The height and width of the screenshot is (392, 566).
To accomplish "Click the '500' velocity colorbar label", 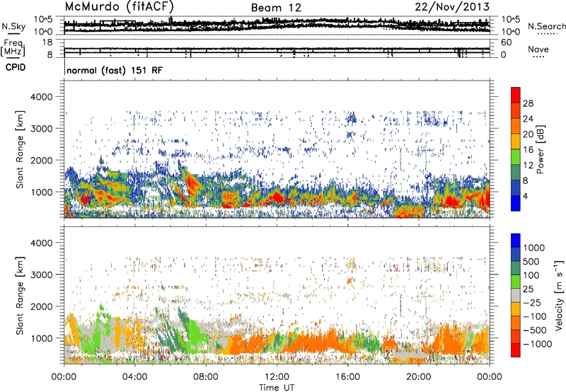I will point(531,262).
